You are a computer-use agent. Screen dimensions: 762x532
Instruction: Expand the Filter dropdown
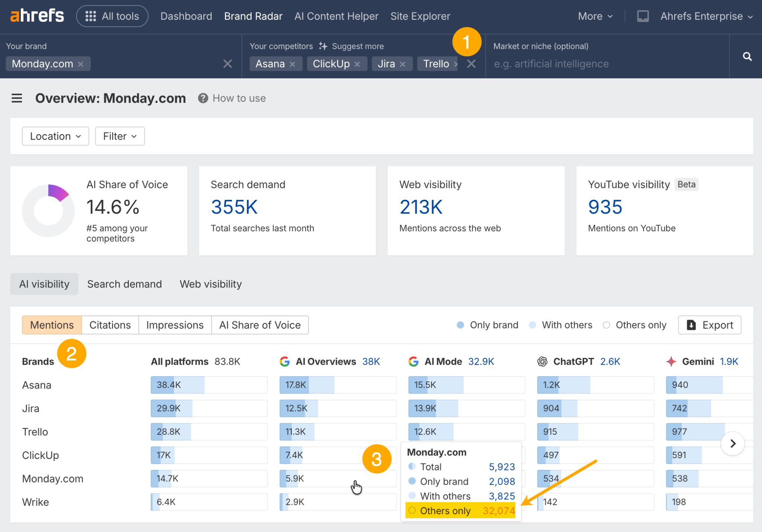click(120, 136)
